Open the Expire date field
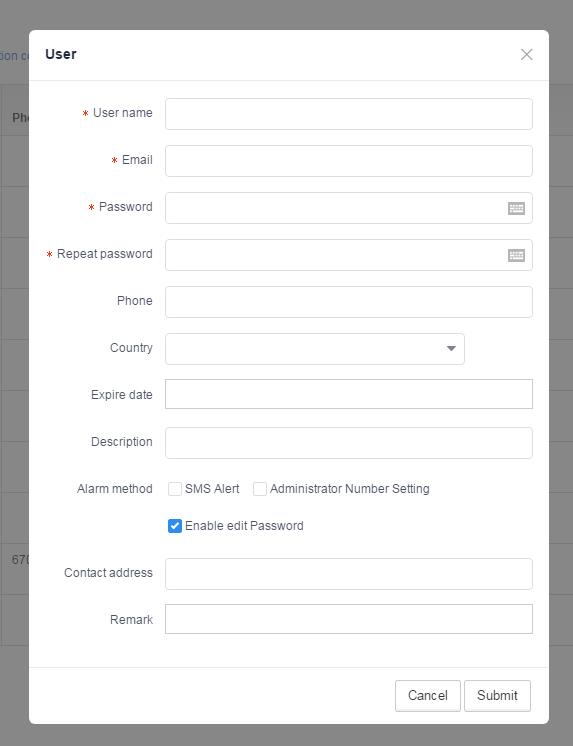The width and height of the screenshot is (573, 746). [349, 394]
